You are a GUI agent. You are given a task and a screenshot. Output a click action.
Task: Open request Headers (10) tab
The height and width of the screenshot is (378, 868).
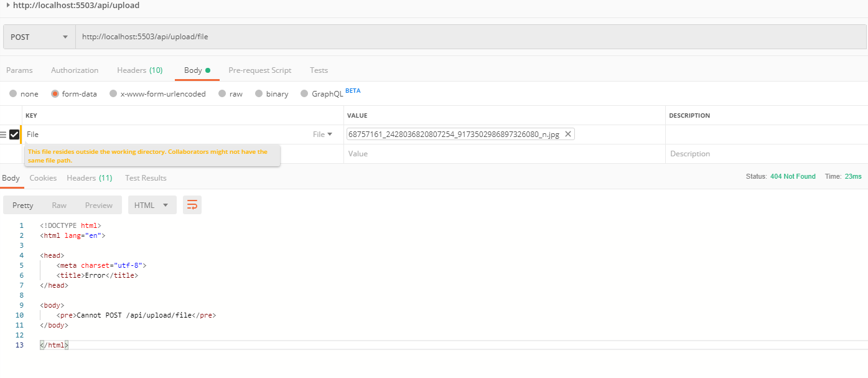(x=140, y=70)
